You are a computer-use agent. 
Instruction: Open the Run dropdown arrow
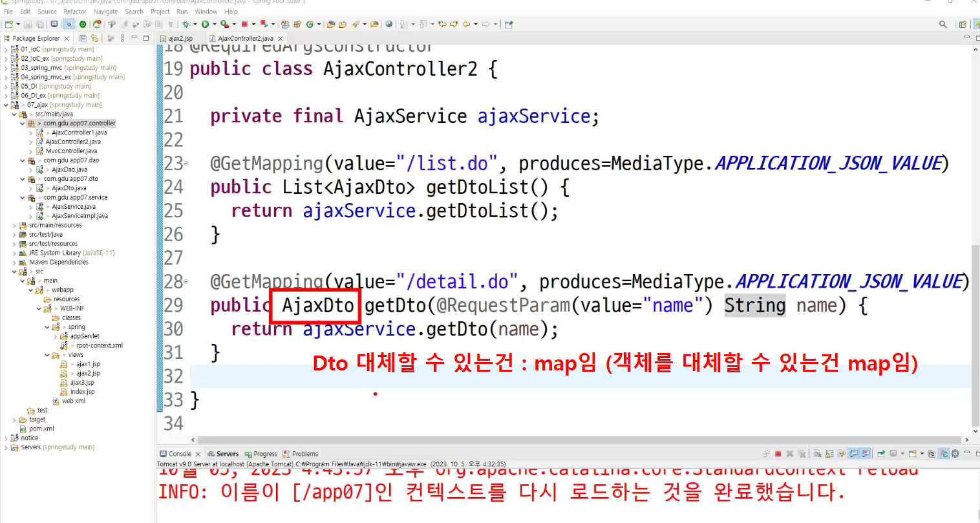point(214,24)
